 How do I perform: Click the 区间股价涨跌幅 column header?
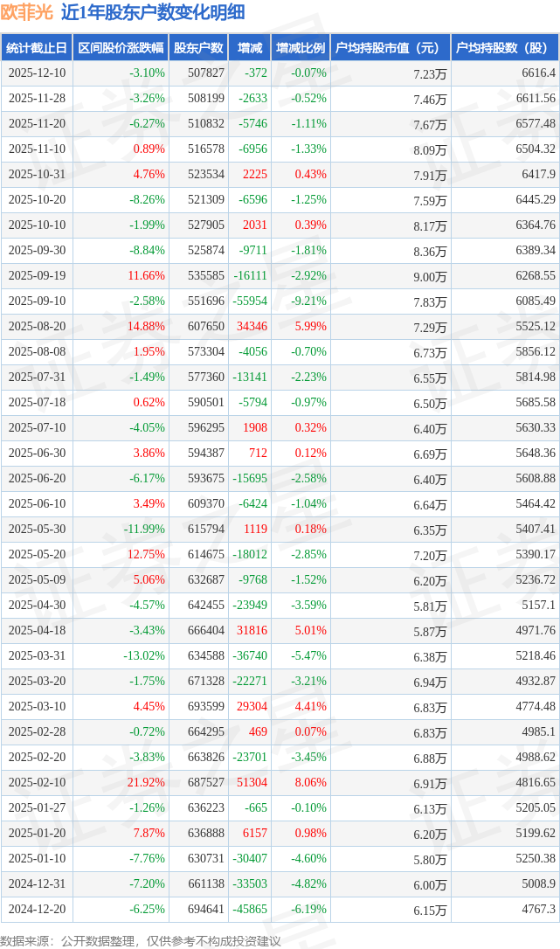[121, 48]
